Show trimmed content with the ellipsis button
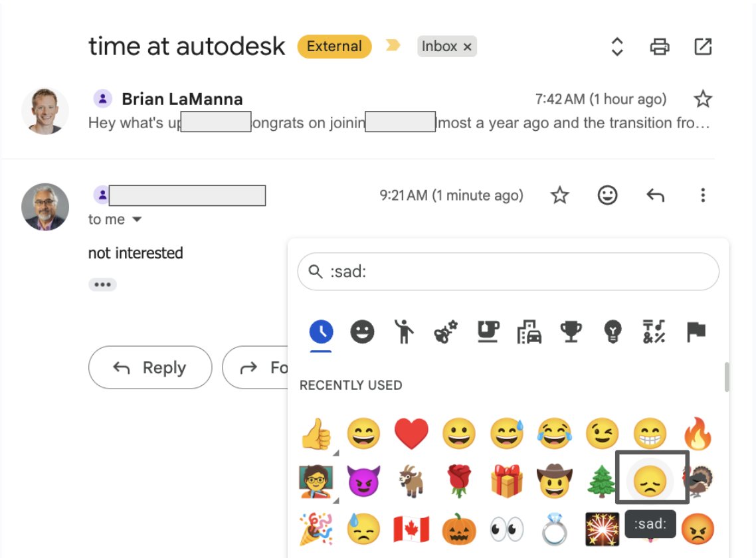 (x=102, y=284)
